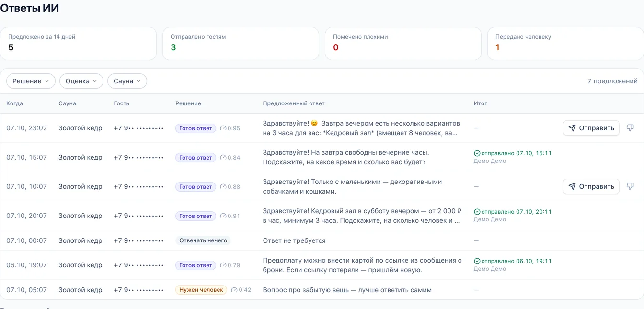Mark the 10:07 answer as bad with thumbs-down
Viewport: 644px width, 309px height.
pyautogui.click(x=630, y=186)
